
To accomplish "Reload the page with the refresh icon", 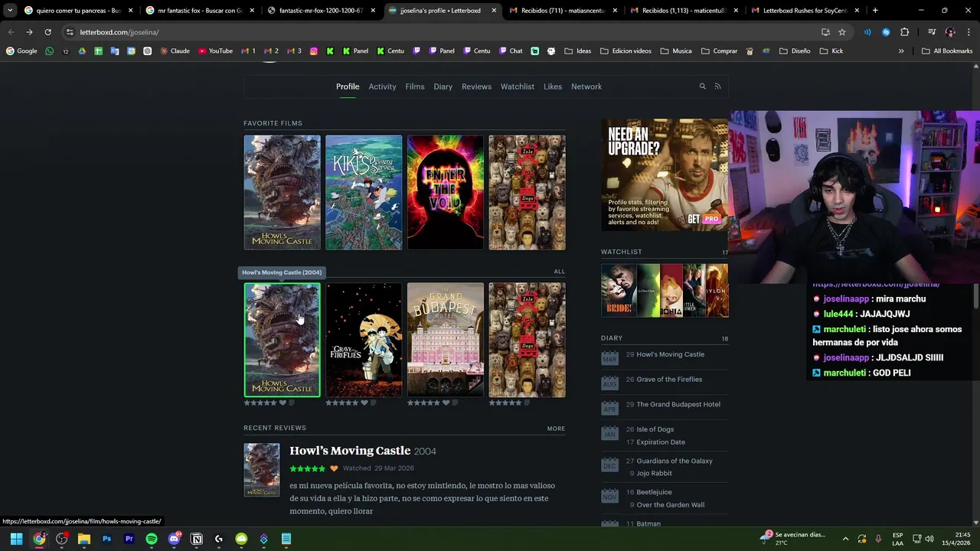I will point(47,32).
